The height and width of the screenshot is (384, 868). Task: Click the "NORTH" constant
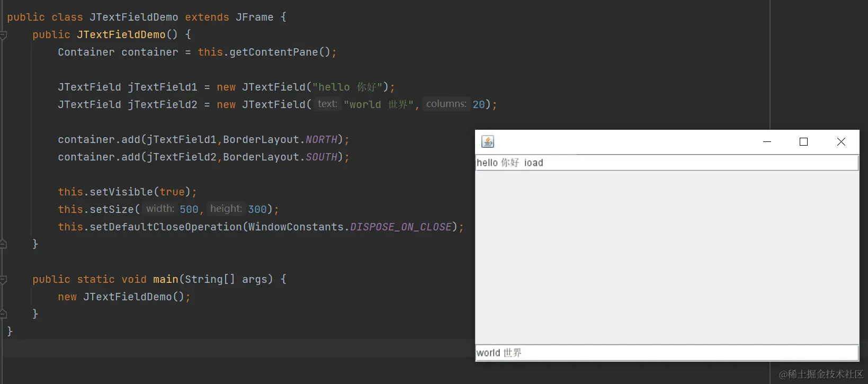point(321,139)
